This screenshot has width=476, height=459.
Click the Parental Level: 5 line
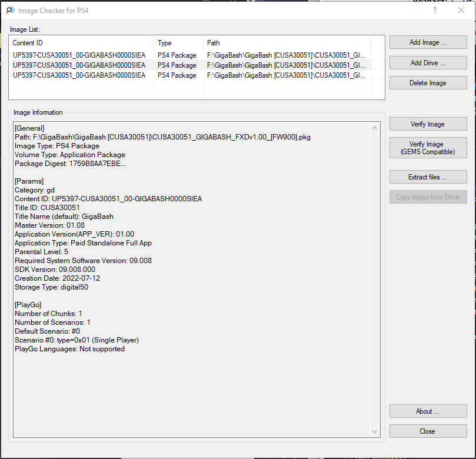[42, 252]
